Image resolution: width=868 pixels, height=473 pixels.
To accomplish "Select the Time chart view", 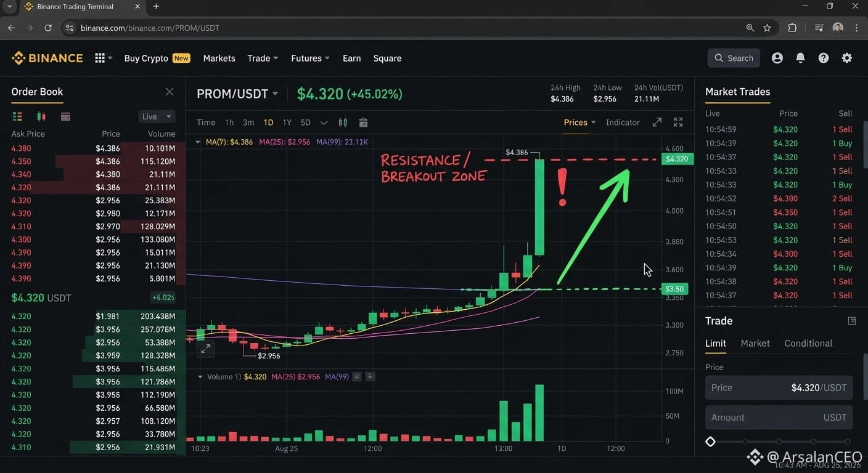I will (206, 123).
